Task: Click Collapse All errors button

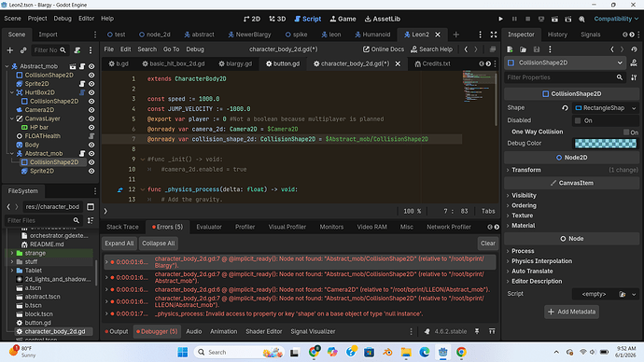Action: 158,244
